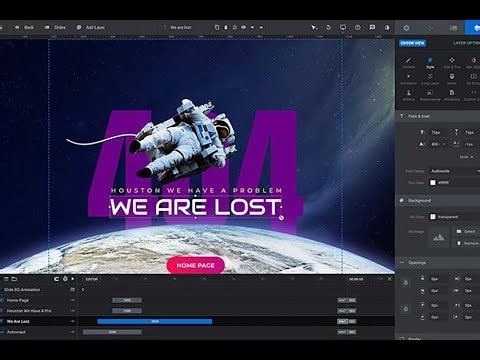Open the slide options tab
Image resolution: width=480 pixels, height=360 pixels.
click(453, 28)
